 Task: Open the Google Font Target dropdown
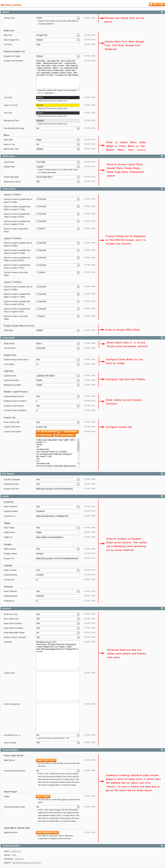tap(58, 56)
